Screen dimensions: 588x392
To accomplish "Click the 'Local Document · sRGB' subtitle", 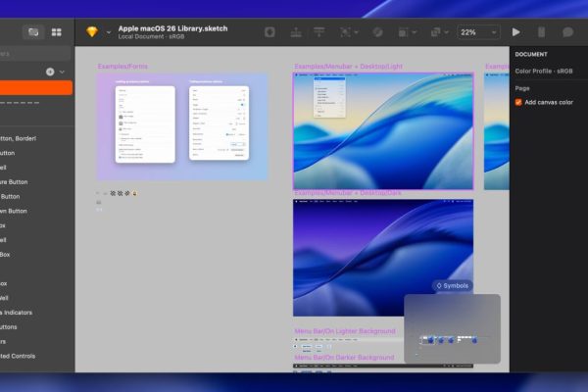I will (151, 36).
